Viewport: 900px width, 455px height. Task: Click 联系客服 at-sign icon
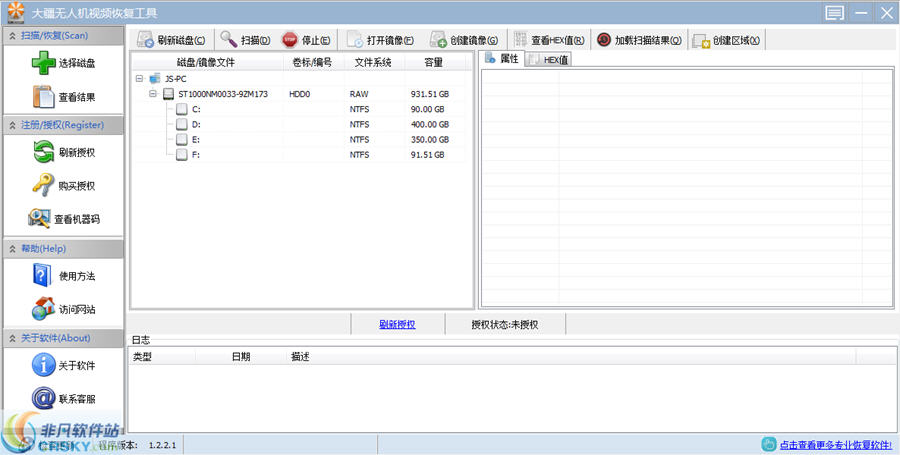[44, 398]
